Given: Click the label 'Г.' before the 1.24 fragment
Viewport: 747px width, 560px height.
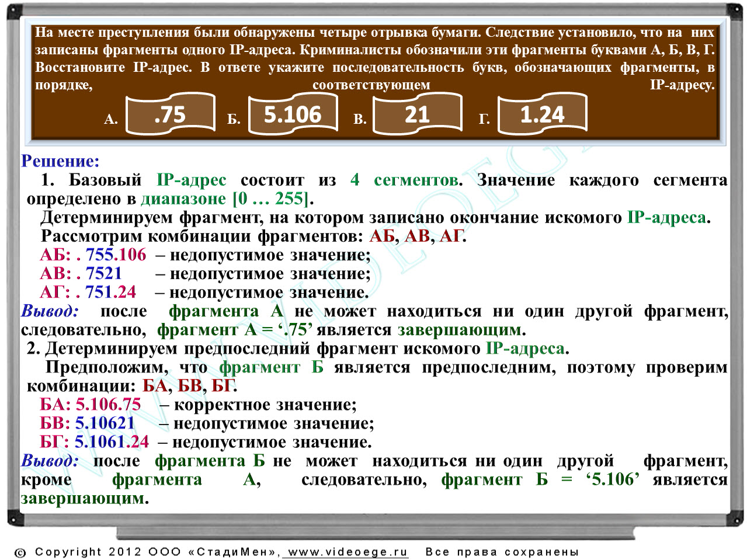Looking at the screenshot, I should (484, 120).
